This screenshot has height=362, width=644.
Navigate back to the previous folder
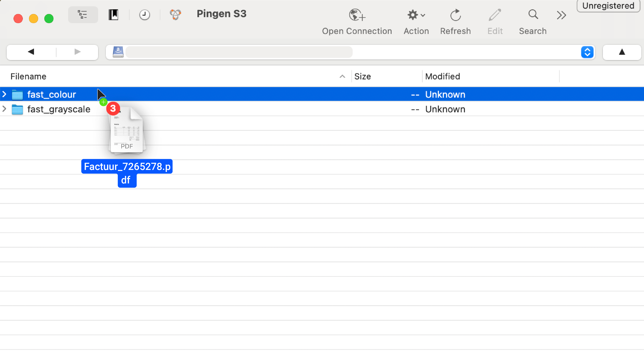(x=31, y=52)
